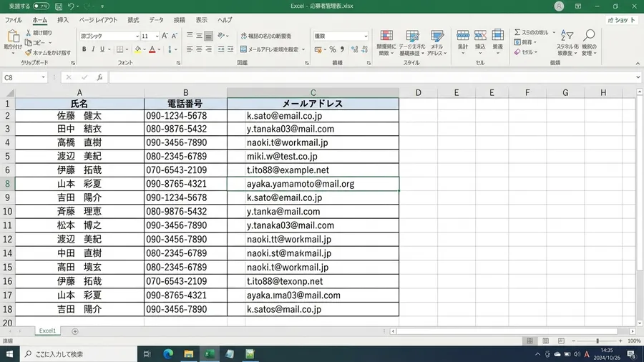Click the Format Painter brush icon
The width and height of the screenshot is (644, 362).
pos(29,52)
